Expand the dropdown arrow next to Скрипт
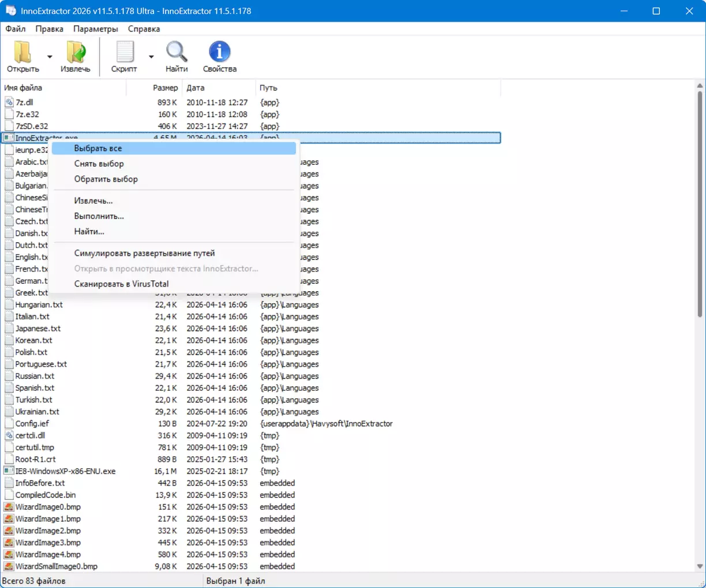Image resolution: width=706 pixels, height=588 pixels. pyautogui.click(x=151, y=56)
